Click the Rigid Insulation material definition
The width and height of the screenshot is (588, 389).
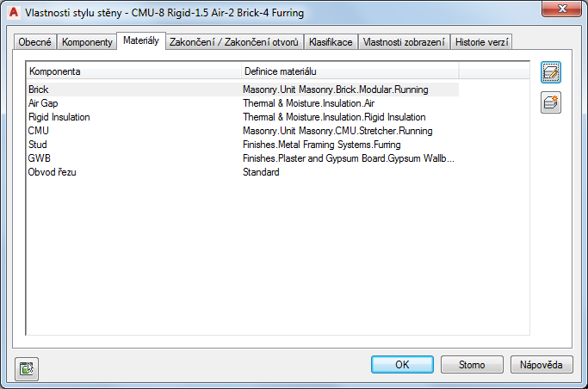pos(334,117)
